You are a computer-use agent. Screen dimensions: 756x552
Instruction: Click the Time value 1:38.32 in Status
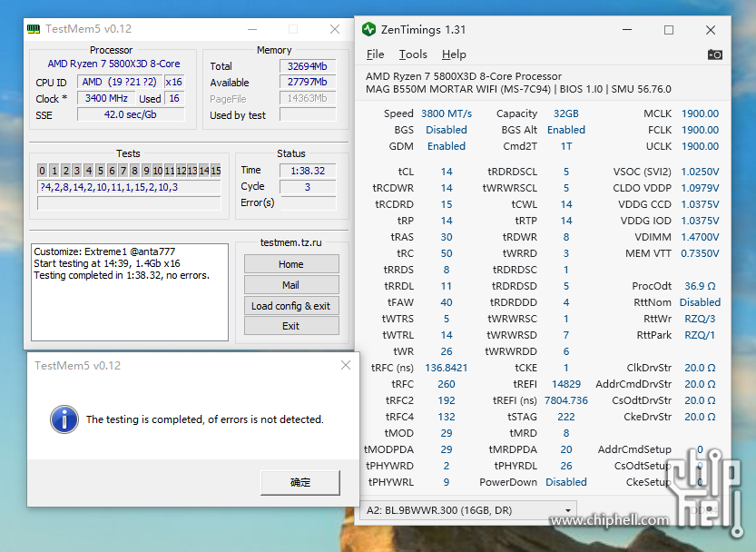click(x=308, y=171)
